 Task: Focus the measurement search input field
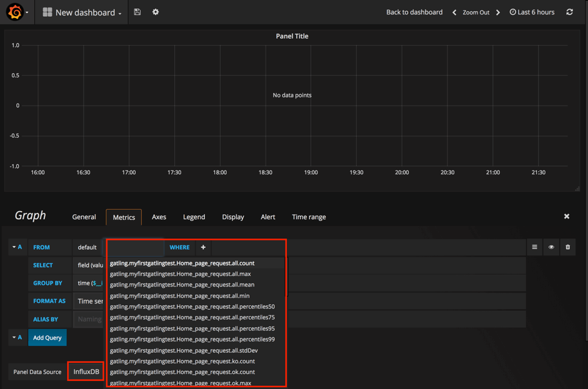136,247
